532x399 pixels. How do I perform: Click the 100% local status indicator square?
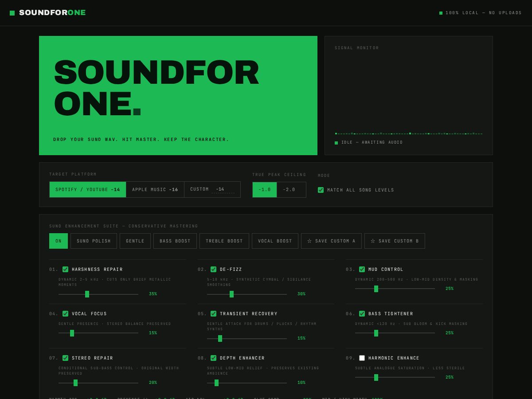441,13
